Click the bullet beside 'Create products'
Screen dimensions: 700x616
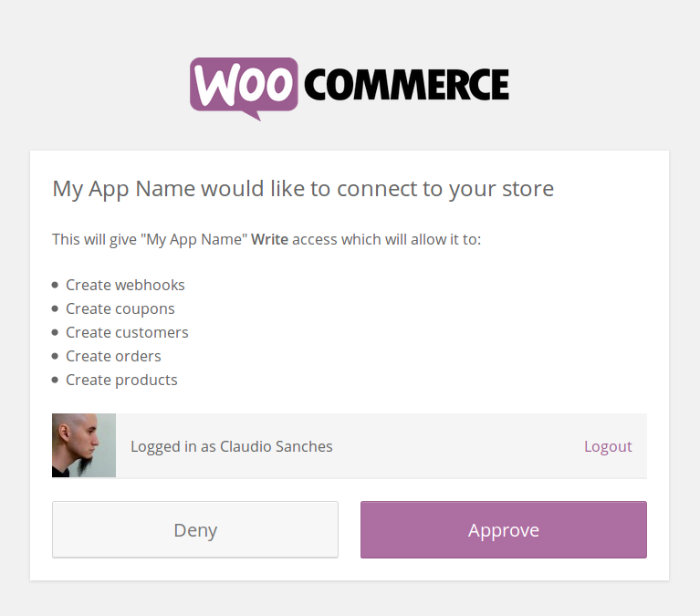pyautogui.click(x=56, y=380)
